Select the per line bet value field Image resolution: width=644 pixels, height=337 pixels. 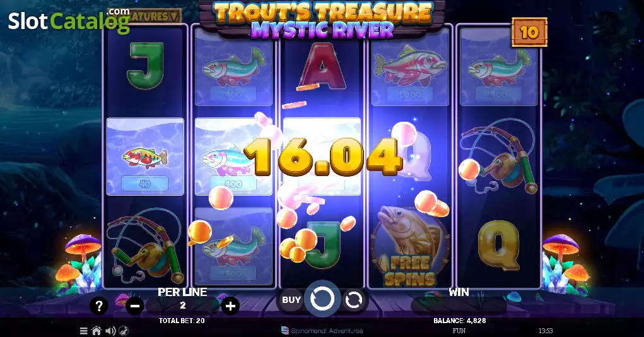pos(183,306)
